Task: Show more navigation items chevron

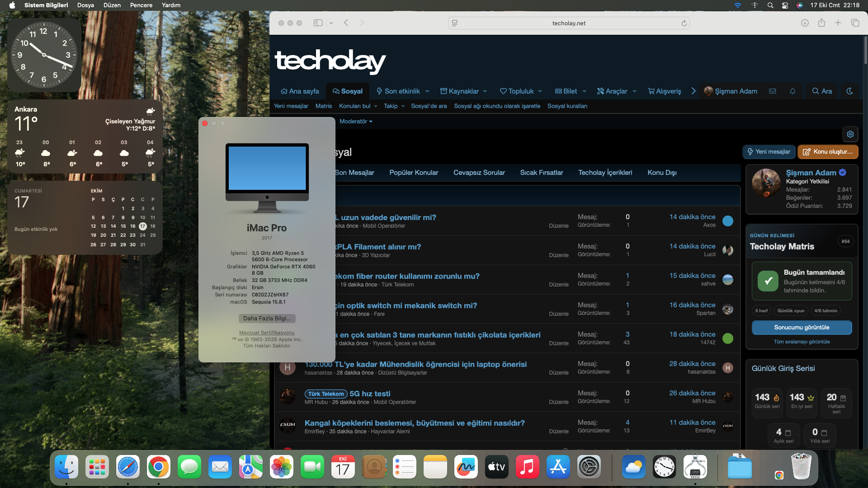Action: [x=693, y=91]
